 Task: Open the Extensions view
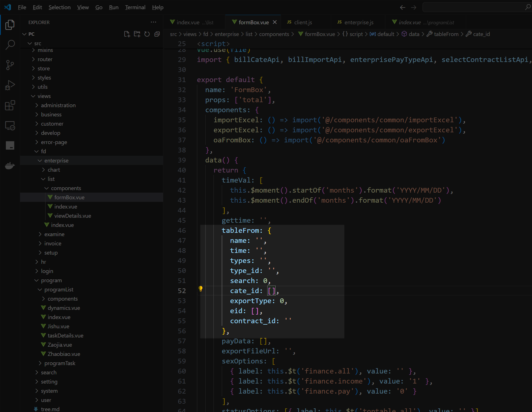10,105
